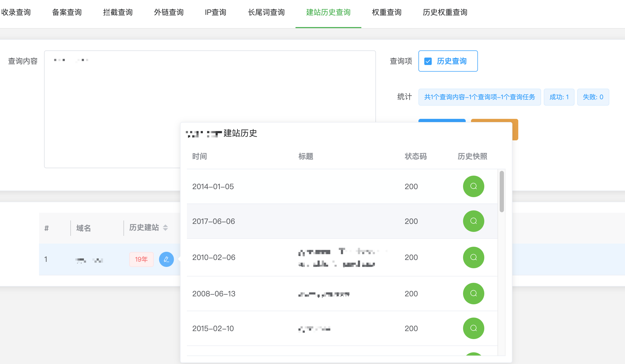The image size is (625, 364).
Task: Click the 2017-06-06 date cell
Action: coord(214,221)
